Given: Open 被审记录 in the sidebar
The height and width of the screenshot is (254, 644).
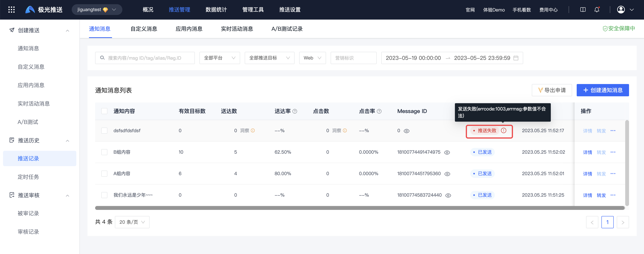Looking at the screenshot, I should (28, 214).
